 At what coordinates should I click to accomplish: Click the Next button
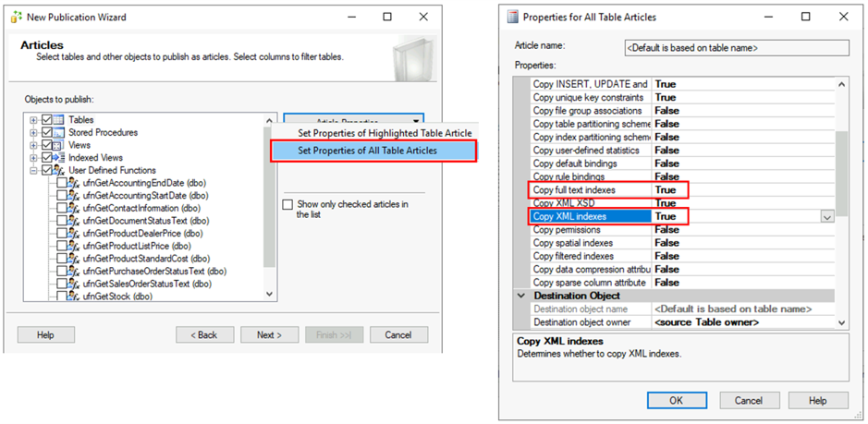[270, 335]
